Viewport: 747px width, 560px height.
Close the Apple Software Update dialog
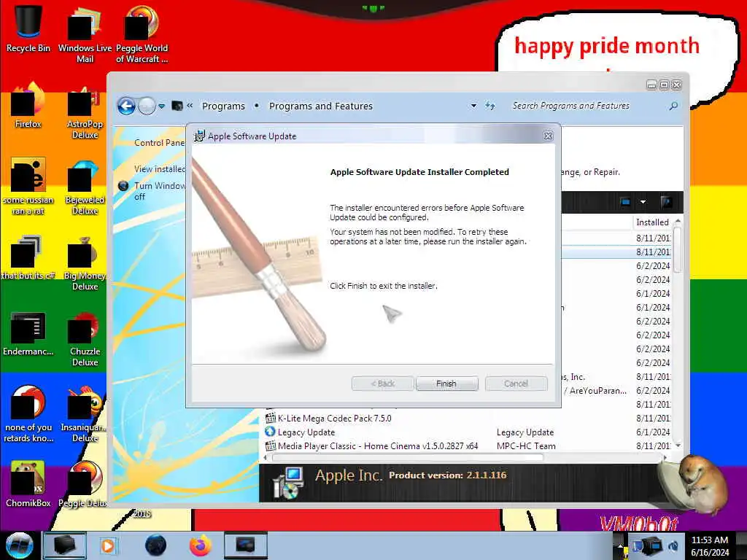tap(548, 136)
